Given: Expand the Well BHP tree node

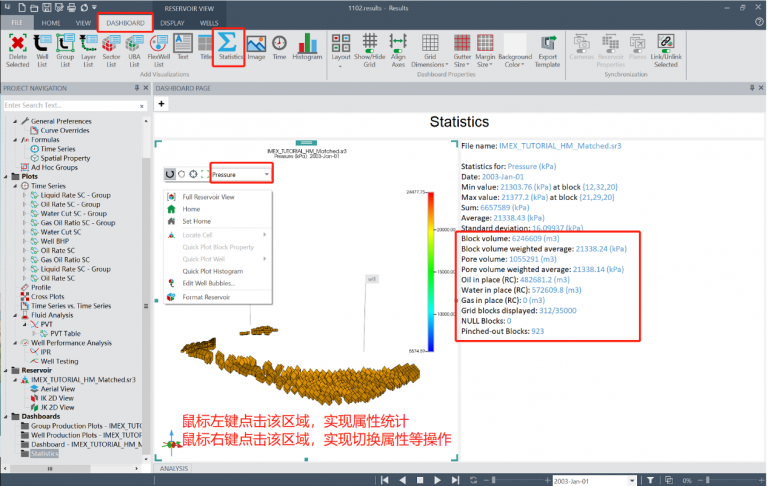Looking at the screenshot, I should [23, 241].
